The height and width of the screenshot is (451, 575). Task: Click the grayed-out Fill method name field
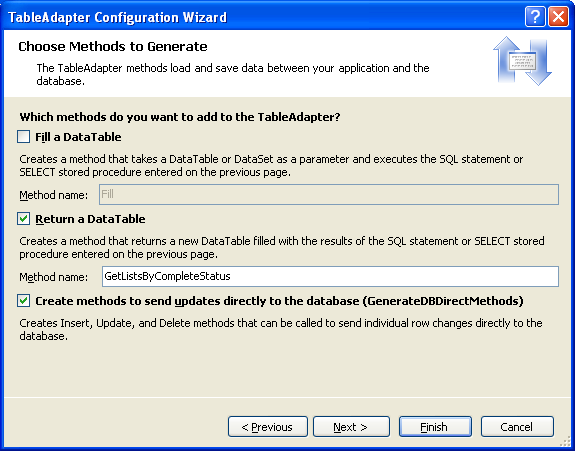[x=329, y=194]
